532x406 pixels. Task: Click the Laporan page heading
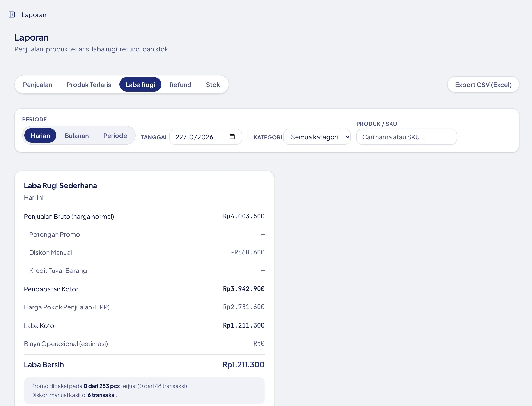click(x=32, y=37)
